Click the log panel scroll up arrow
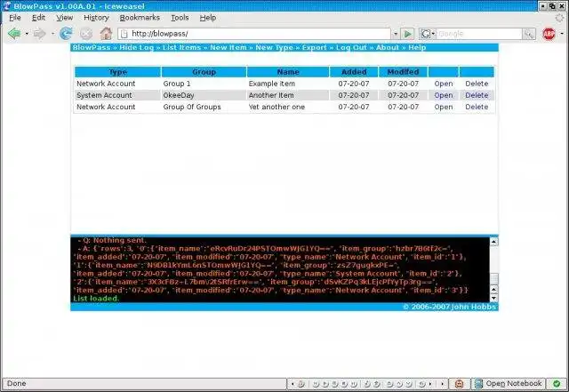The height and width of the screenshot is (392, 569). tap(494, 242)
